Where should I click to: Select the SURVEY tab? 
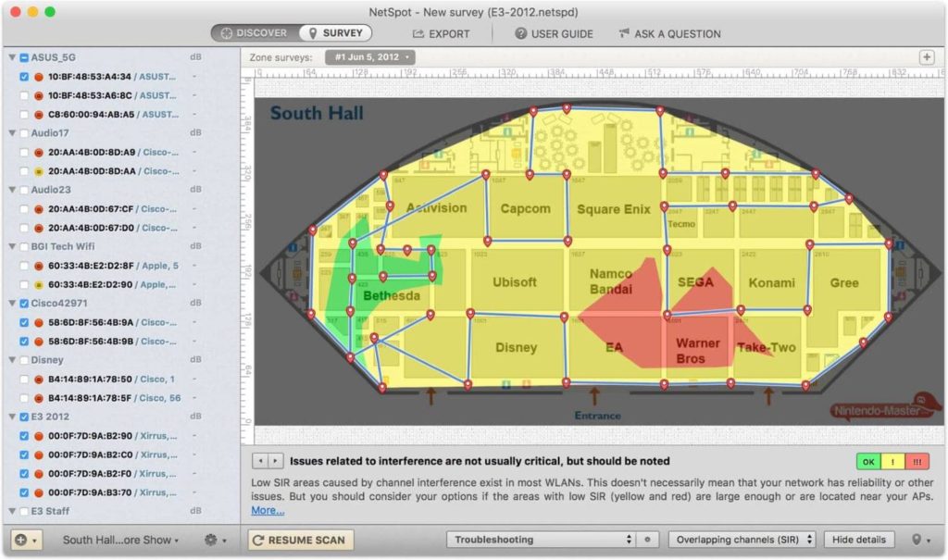tap(335, 32)
